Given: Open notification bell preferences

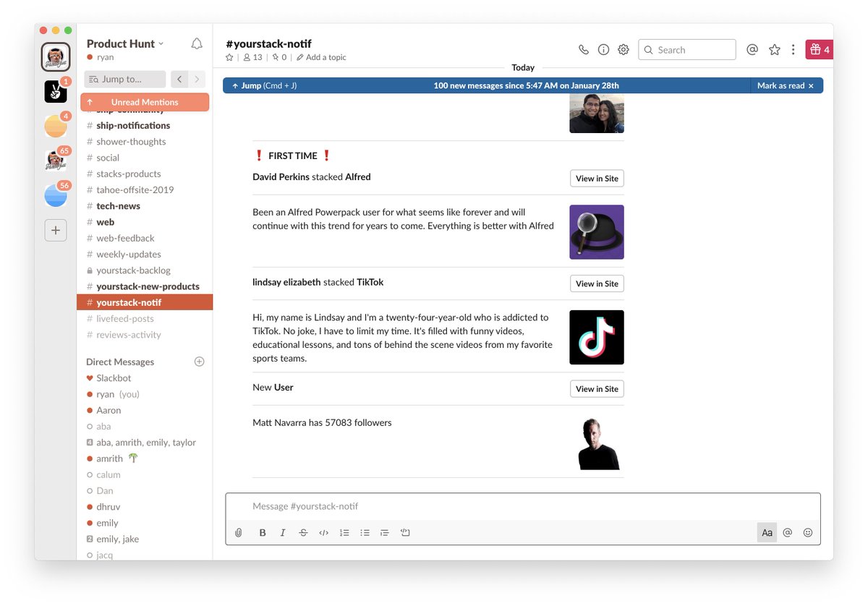Looking at the screenshot, I should coord(197,44).
